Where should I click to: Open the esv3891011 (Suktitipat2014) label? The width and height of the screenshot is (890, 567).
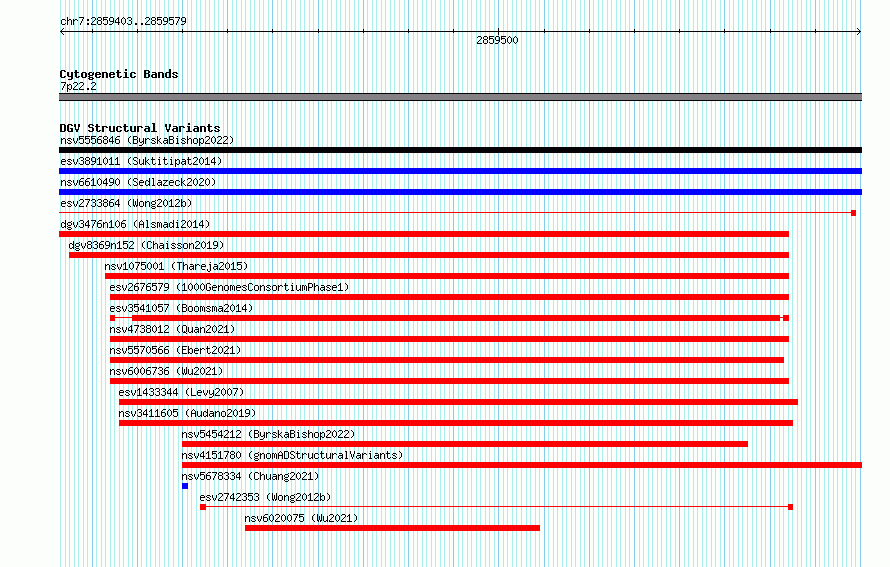point(141,161)
